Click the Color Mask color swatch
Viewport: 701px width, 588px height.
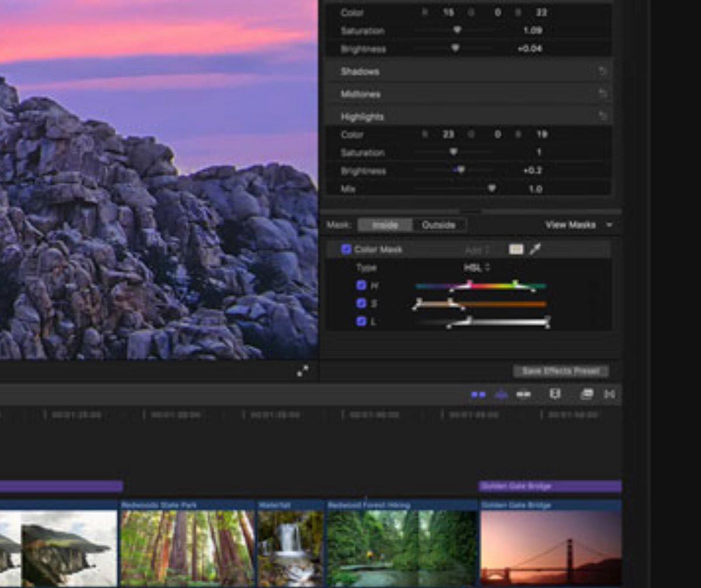click(516, 249)
